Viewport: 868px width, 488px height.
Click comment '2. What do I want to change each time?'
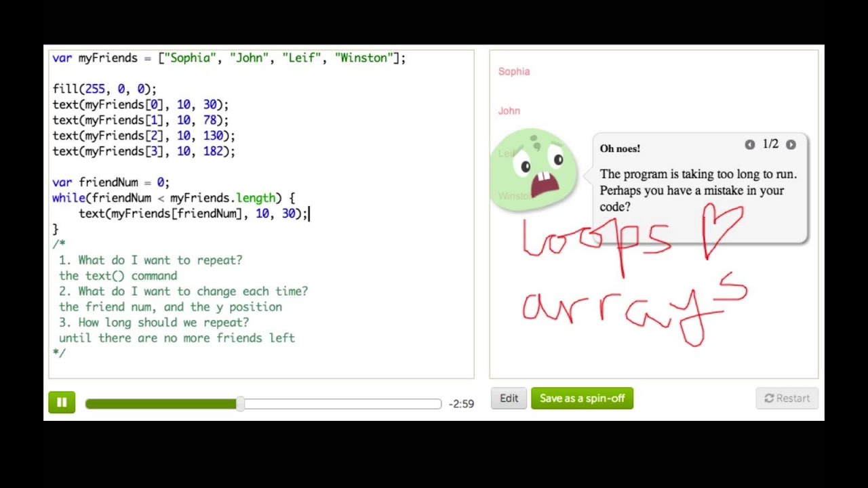tap(183, 291)
